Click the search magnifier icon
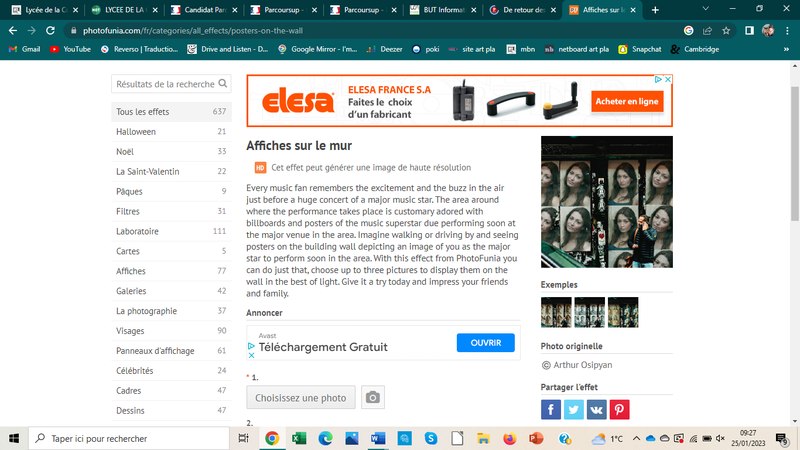 (223, 83)
